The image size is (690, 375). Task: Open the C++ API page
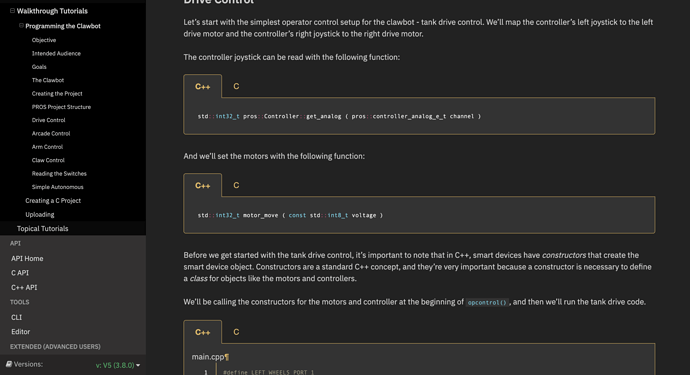pyautogui.click(x=24, y=287)
